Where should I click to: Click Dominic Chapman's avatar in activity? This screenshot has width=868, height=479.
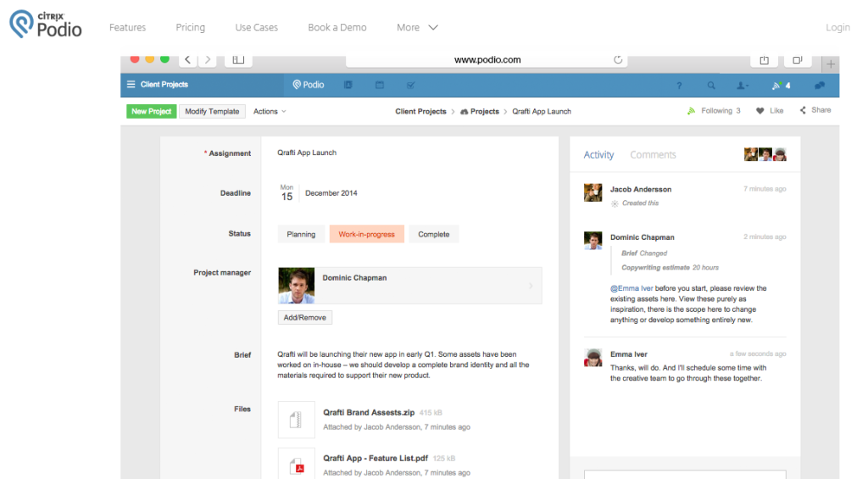point(593,240)
